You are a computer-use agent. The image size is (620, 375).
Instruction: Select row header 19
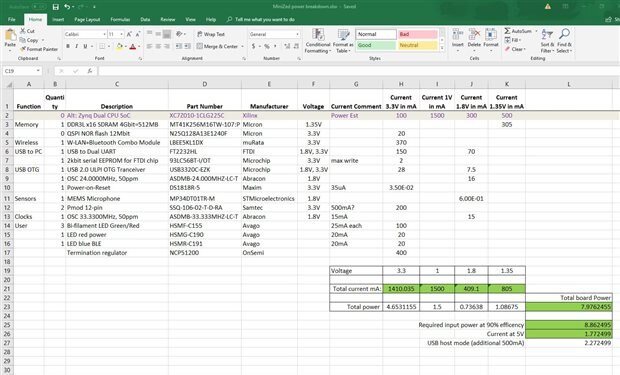click(x=7, y=271)
